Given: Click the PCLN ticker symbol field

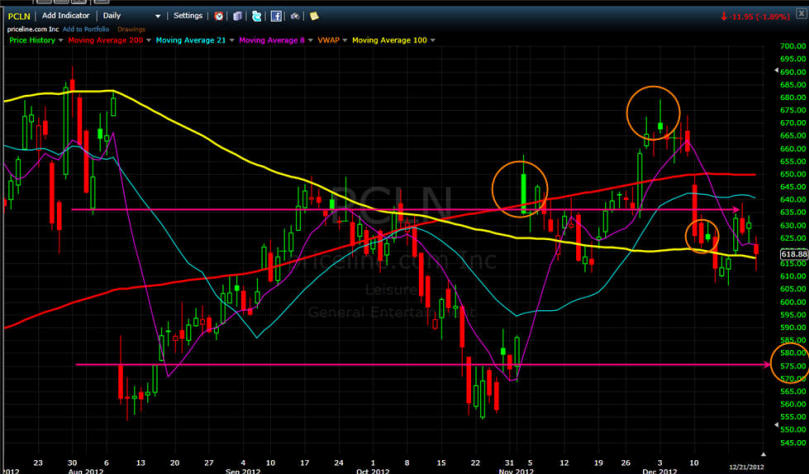Looking at the screenshot, I should [19, 17].
